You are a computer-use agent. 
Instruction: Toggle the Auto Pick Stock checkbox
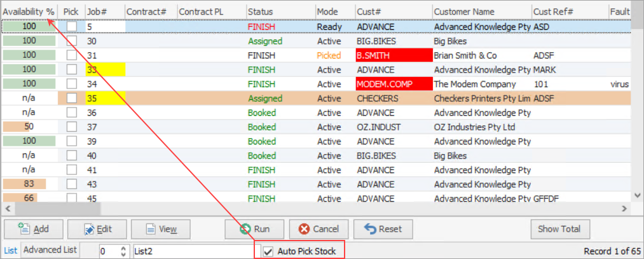pos(268,251)
